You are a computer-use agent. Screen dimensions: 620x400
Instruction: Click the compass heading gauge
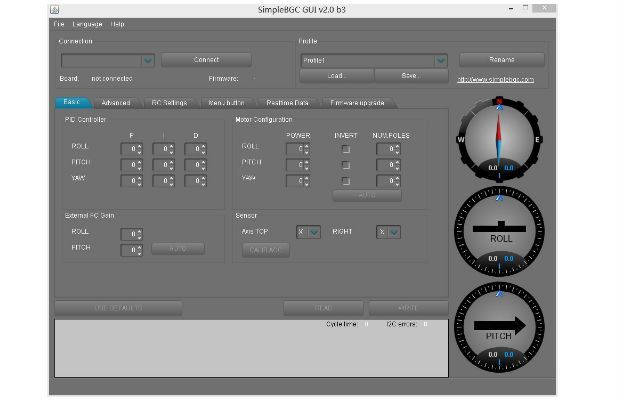499,140
